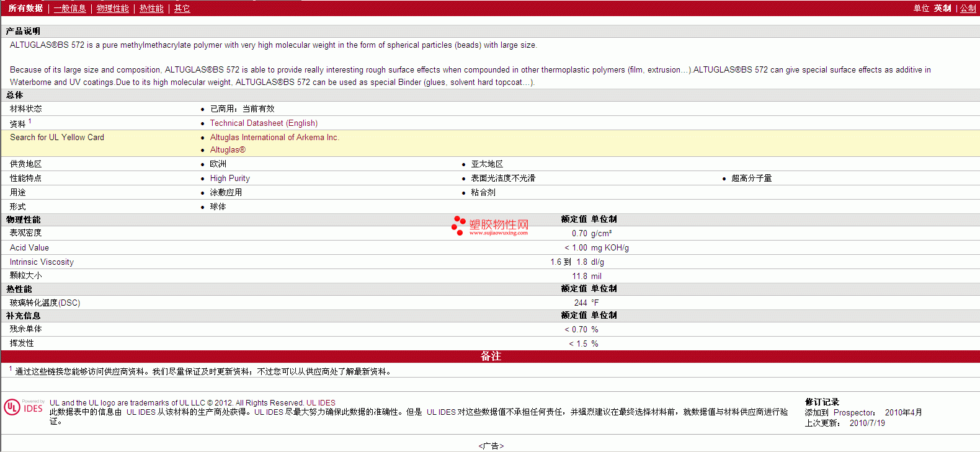Click the High Purity feature
980x452 pixels.
pos(230,179)
